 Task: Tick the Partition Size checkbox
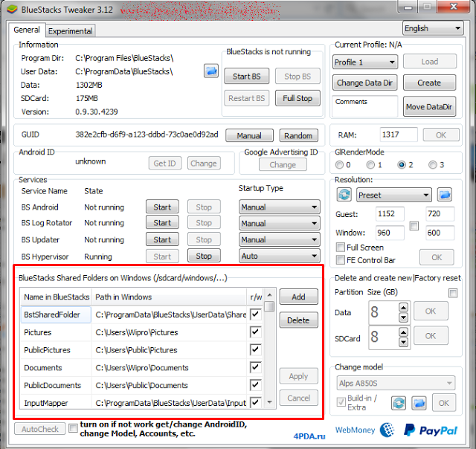pyautogui.click(x=453, y=293)
